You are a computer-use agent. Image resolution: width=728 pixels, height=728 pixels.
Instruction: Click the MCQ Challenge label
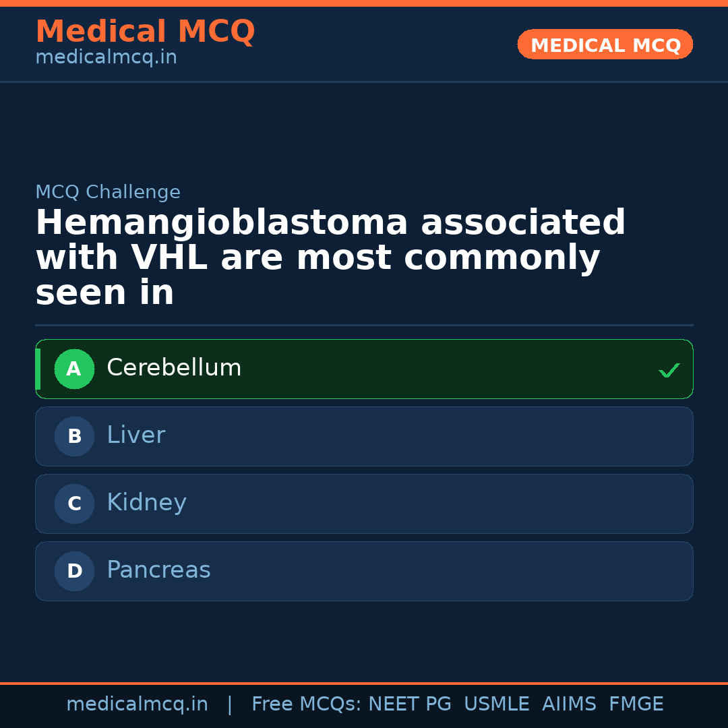(108, 192)
